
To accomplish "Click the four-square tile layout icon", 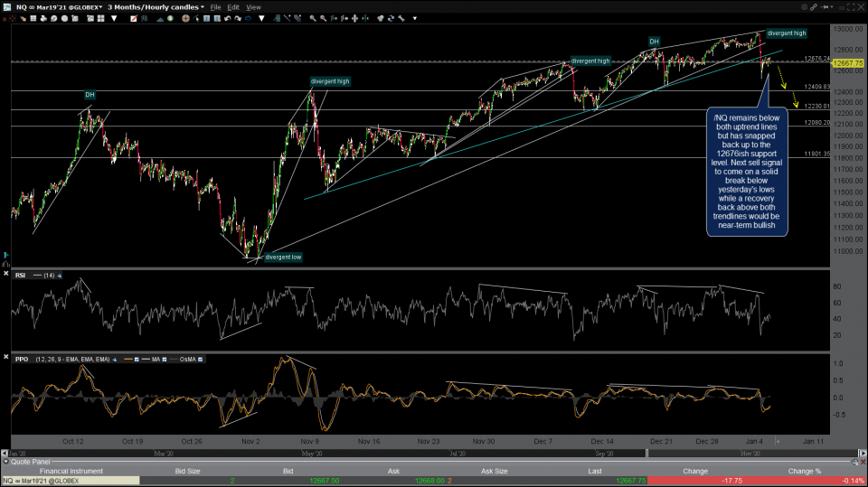I will 100,18.
